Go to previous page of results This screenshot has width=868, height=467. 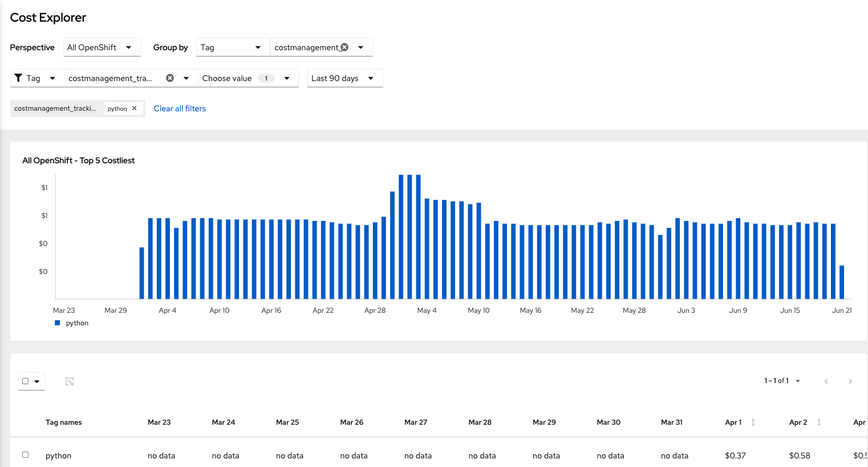coord(826,381)
